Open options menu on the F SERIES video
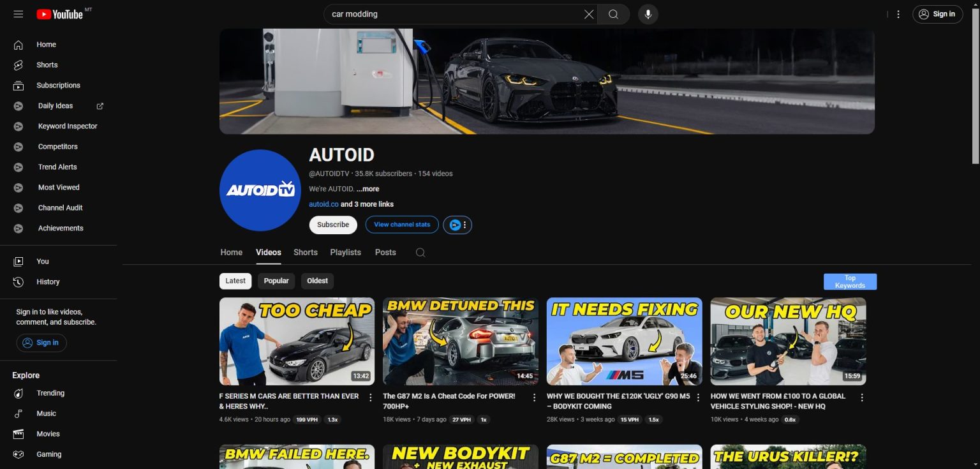 tap(371, 397)
